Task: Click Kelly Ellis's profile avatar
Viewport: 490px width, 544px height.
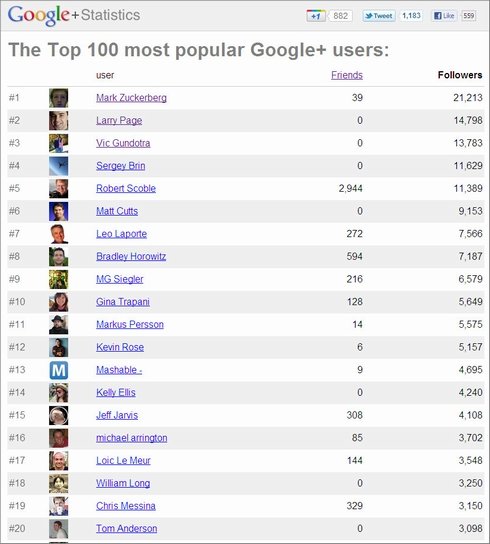Action: pos(58,393)
